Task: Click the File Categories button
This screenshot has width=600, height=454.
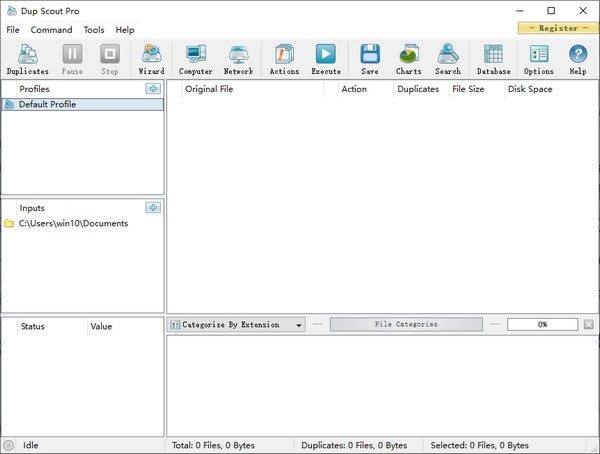Action: [406, 324]
